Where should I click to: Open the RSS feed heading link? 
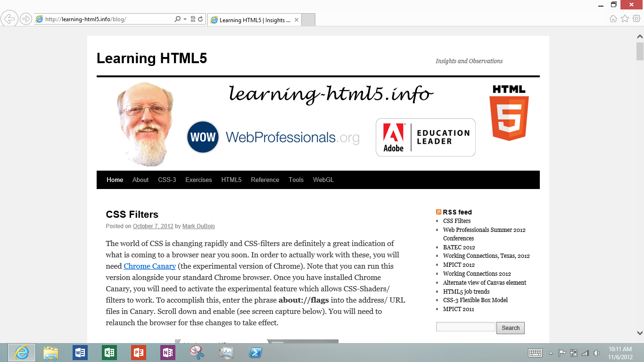click(x=457, y=212)
